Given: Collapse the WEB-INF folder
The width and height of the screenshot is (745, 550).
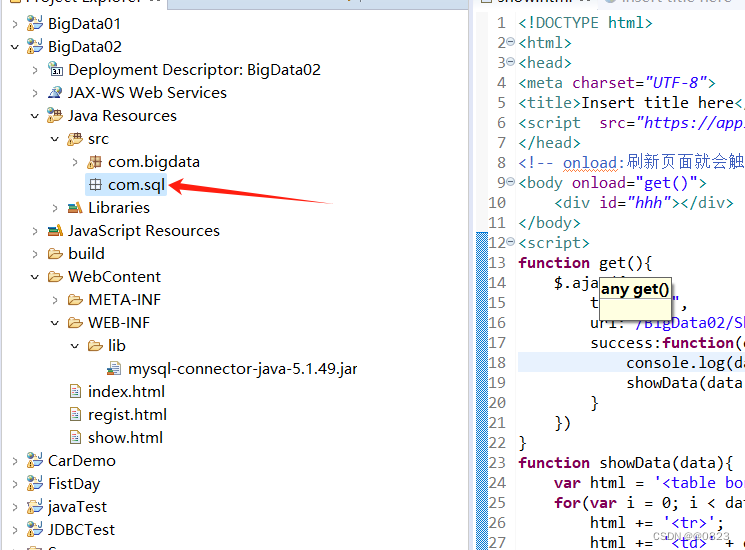Looking at the screenshot, I should click(x=55, y=323).
